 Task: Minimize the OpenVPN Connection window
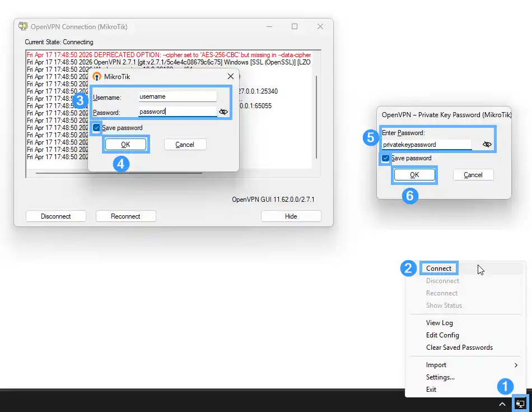269,26
